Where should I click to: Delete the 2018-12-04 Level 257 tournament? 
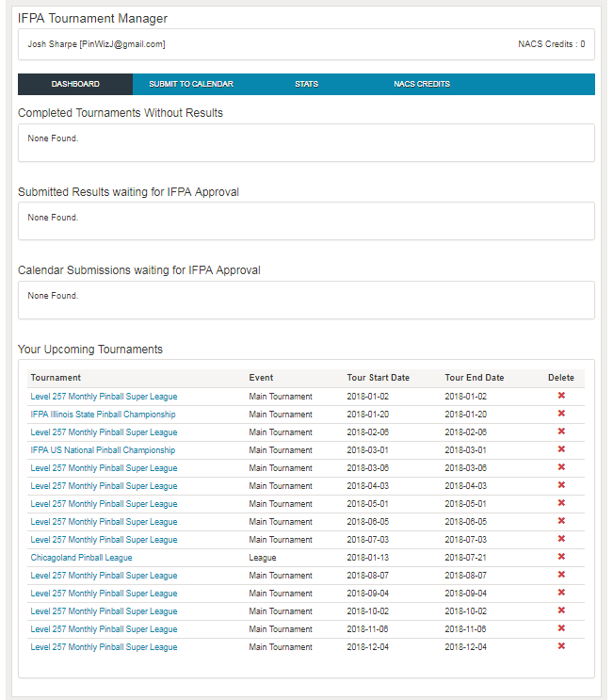pyautogui.click(x=561, y=646)
